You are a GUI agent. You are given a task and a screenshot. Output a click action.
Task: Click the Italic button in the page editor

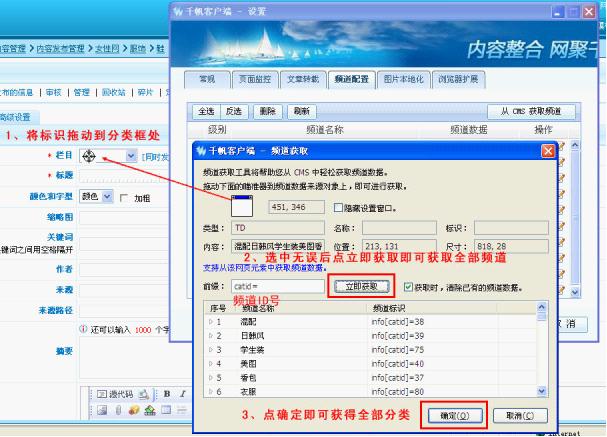pyautogui.click(x=182, y=394)
